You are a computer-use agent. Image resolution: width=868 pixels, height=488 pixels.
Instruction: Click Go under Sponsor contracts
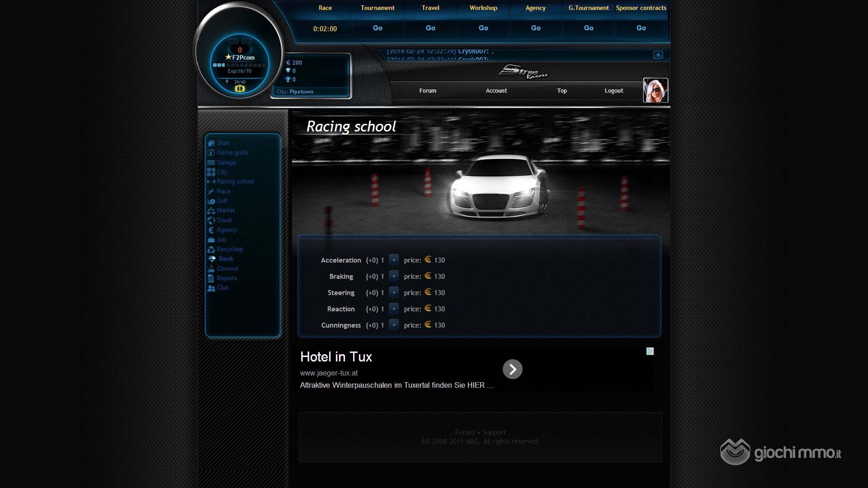point(641,28)
